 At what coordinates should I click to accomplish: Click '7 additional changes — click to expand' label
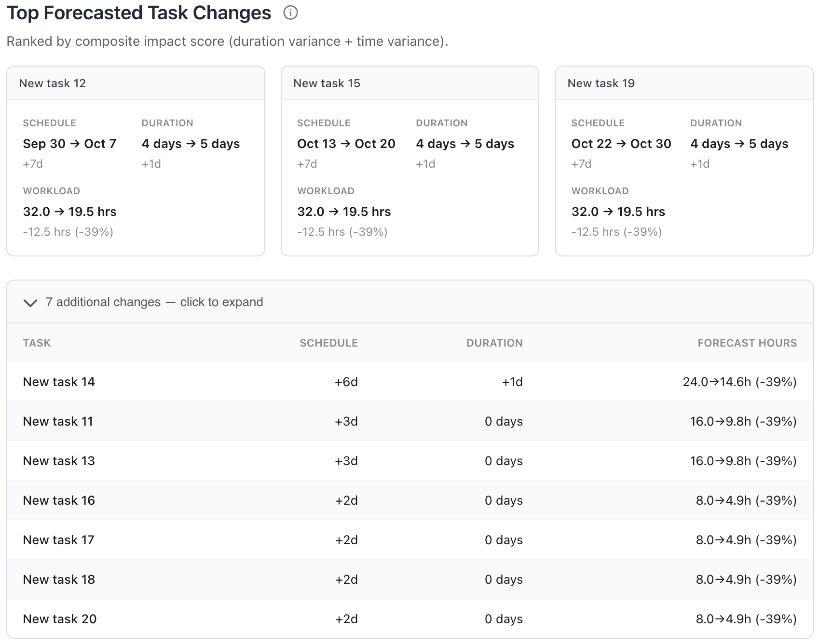point(154,302)
